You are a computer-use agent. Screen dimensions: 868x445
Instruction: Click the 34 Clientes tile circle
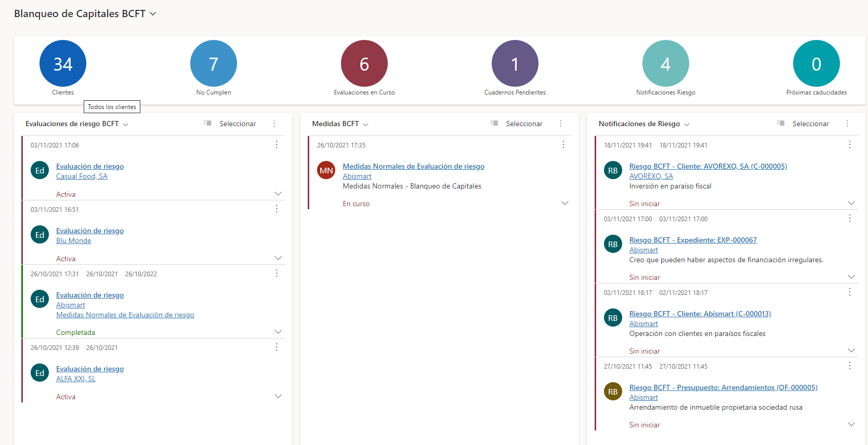point(63,63)
